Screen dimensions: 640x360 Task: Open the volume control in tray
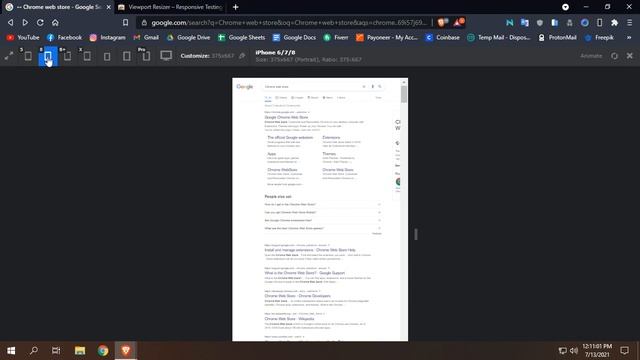[573, 351]
